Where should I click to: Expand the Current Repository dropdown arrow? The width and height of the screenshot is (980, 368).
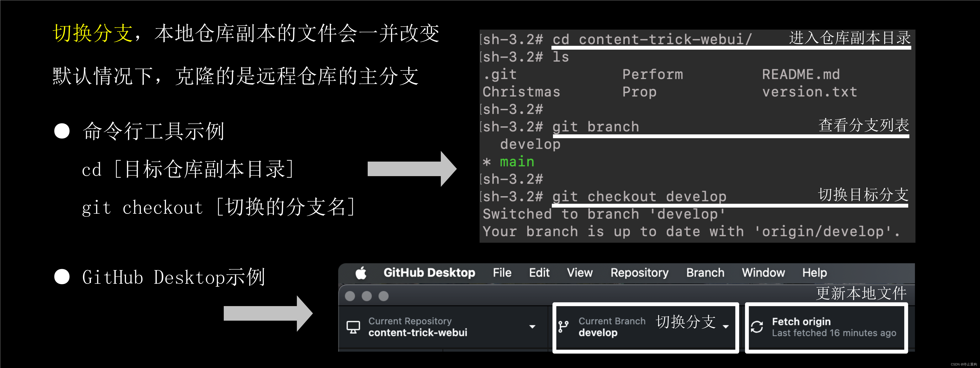532,327
